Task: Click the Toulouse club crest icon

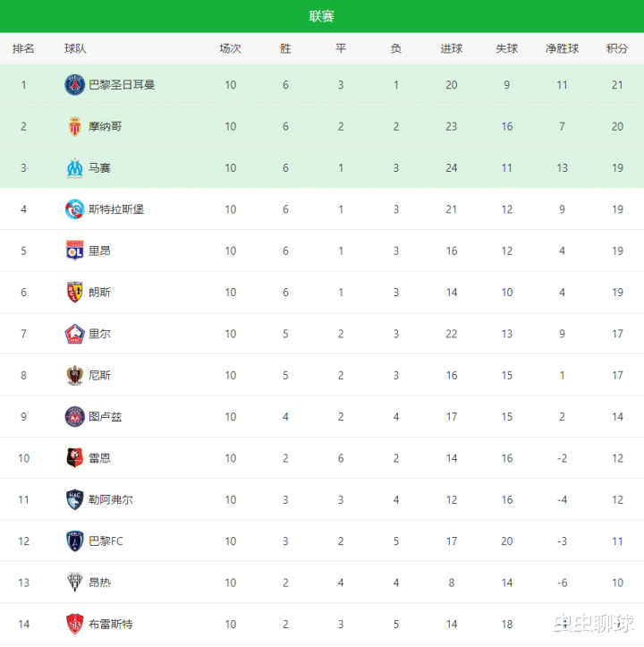Action: click(x=75, y=416)
